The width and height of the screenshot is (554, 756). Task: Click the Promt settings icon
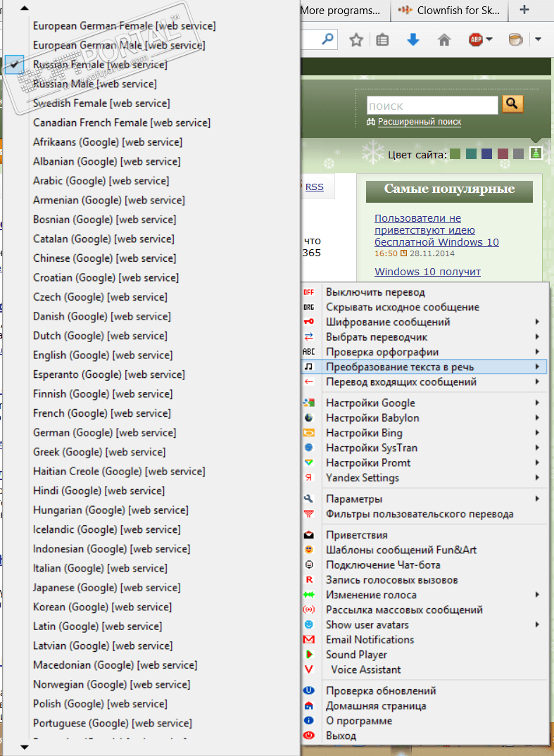pyautogui.click(x=308, y=463)
